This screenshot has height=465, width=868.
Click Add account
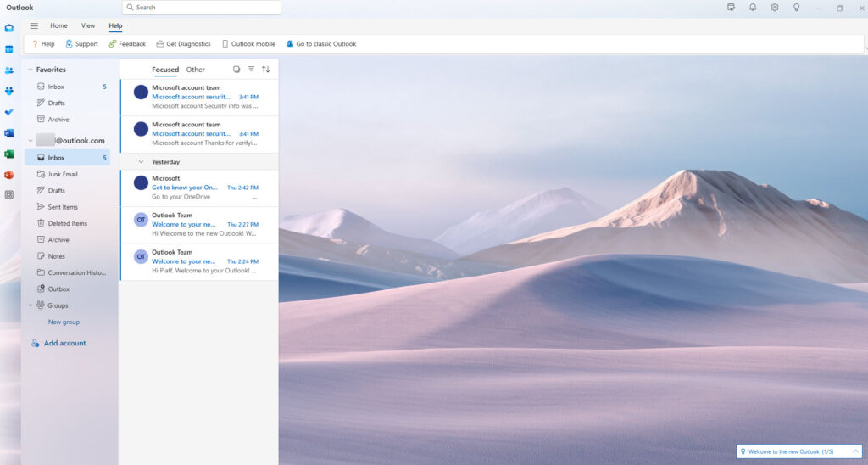click(58, 343)
